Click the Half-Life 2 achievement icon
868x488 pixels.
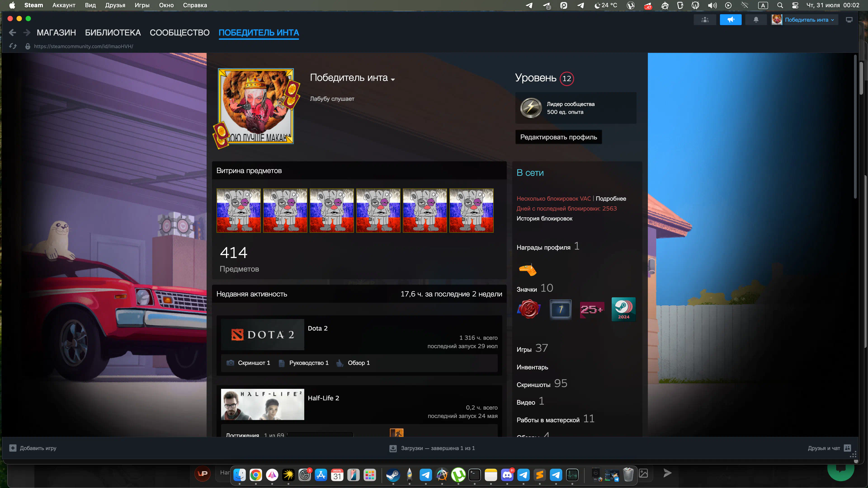[x=397, y=433]
